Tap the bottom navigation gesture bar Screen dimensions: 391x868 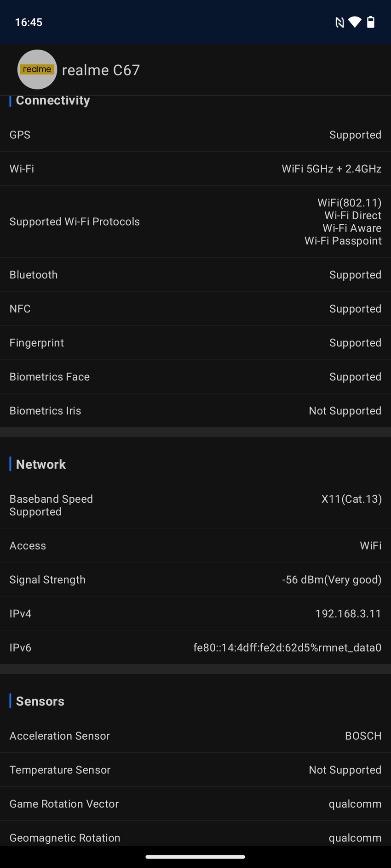click(x=195, y=857)
